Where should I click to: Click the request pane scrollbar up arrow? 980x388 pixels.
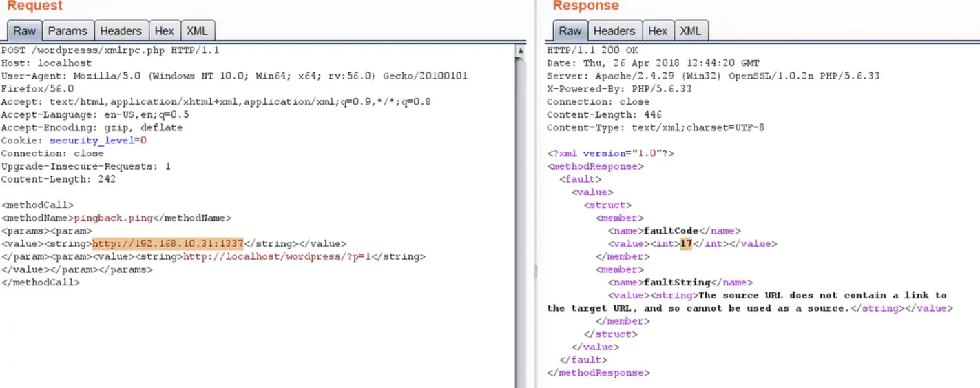(521, 50)
